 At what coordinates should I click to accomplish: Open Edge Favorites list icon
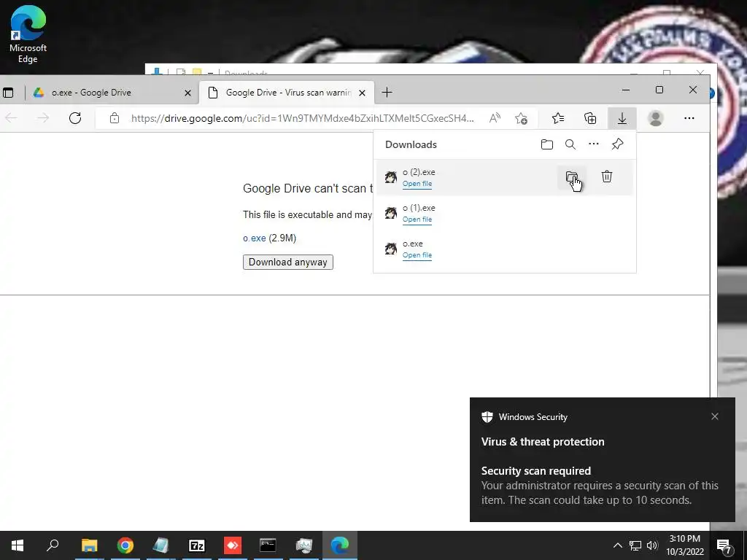click(x=558, y=118)
